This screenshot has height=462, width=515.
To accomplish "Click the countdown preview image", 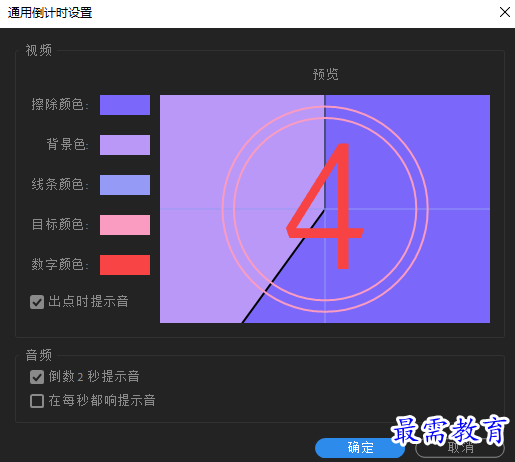I will (x=325, y=209).
